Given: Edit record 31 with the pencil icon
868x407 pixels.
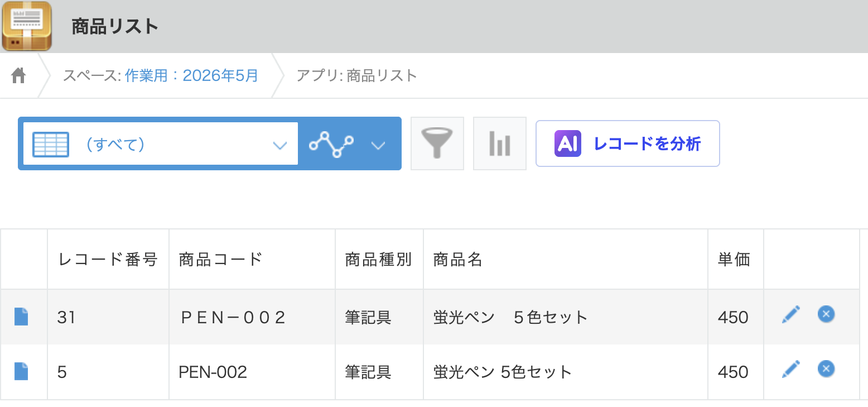Looking at the screenshot, I should 791,314.
